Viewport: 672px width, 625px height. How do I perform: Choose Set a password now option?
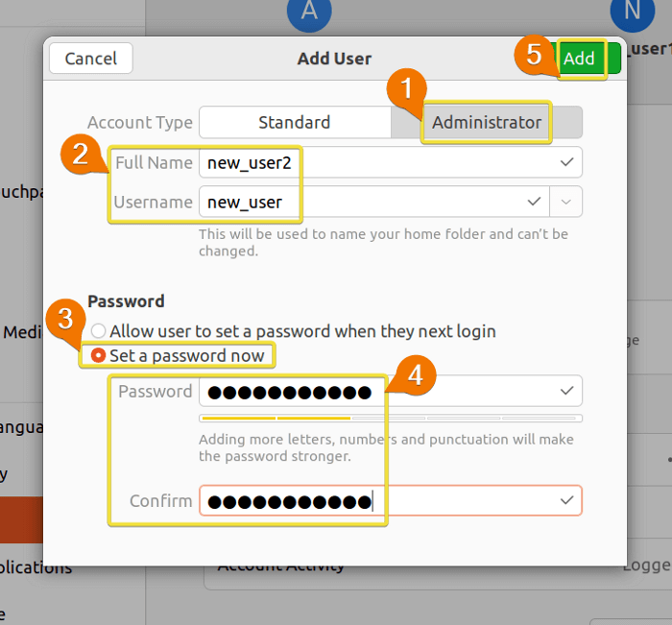tap(178, 355)
